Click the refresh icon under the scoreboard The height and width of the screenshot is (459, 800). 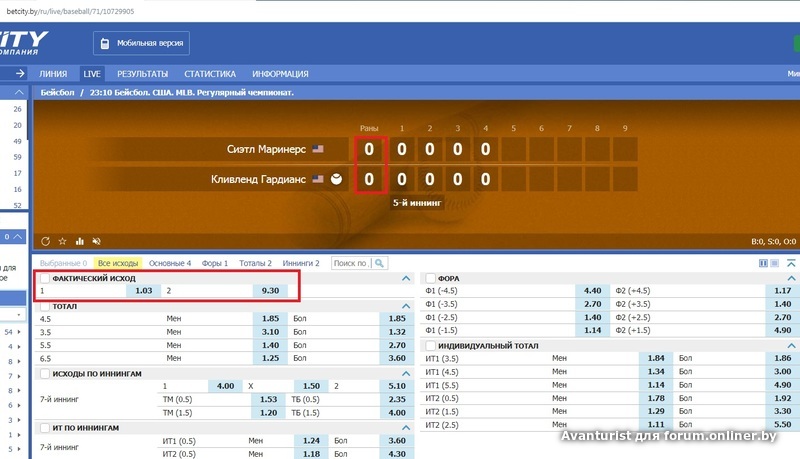click(45, 241)
